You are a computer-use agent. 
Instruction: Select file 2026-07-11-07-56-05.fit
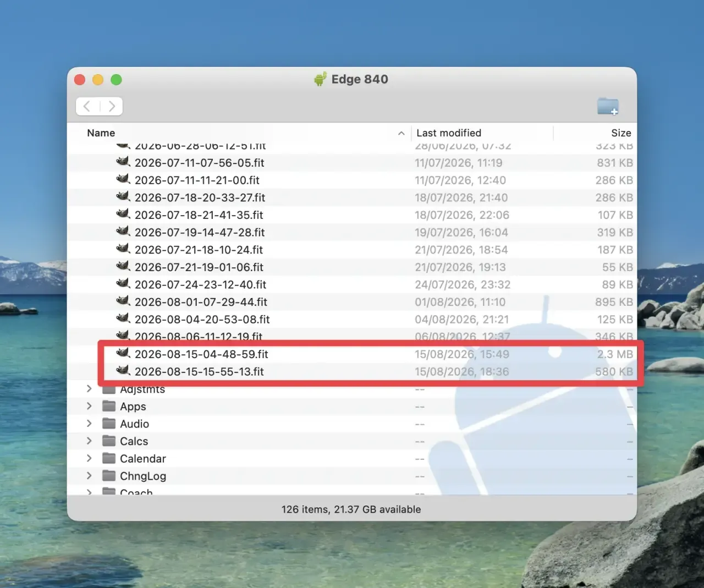point(200,163)
